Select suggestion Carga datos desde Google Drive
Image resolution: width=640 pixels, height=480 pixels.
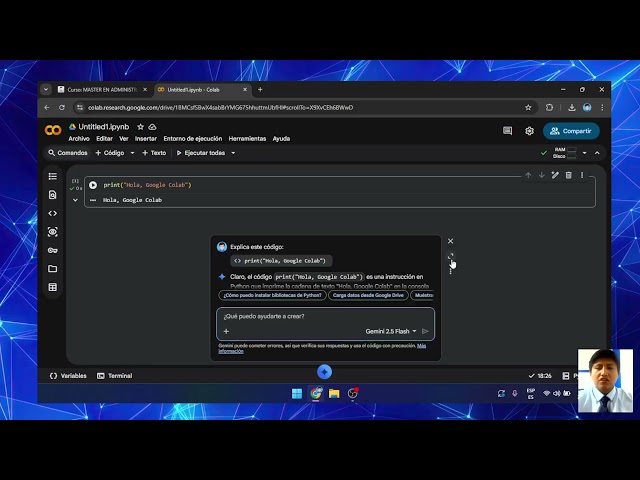[368, 295]
